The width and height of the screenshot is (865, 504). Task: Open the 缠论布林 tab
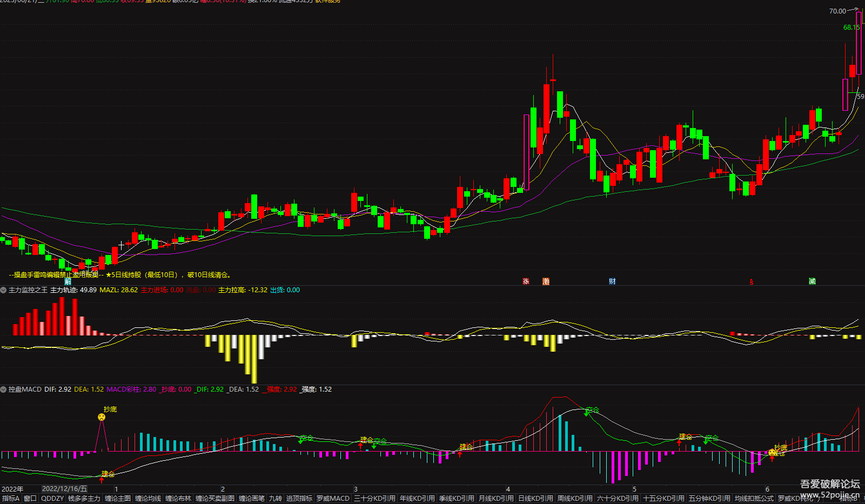178,499
